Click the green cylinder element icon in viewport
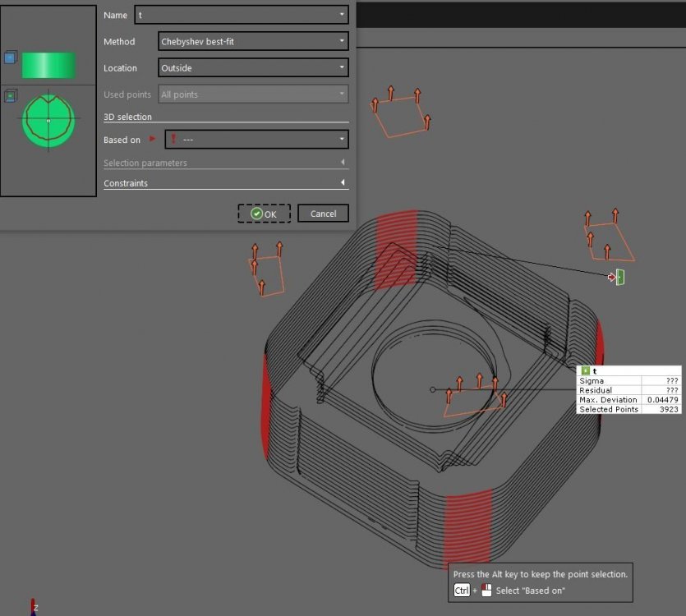The height and width of the screenshot is (616, 686). click(x=619, y=278)
